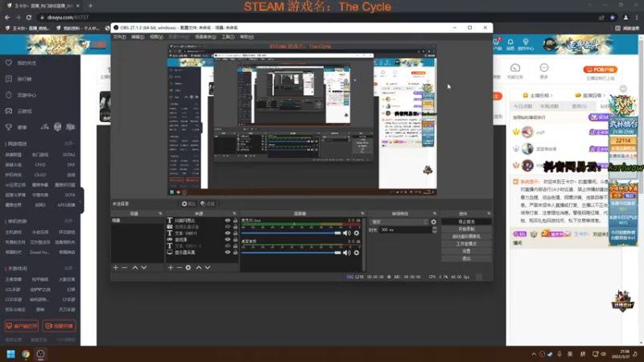Open OBS 文件(F) menu

coord(119,37)
